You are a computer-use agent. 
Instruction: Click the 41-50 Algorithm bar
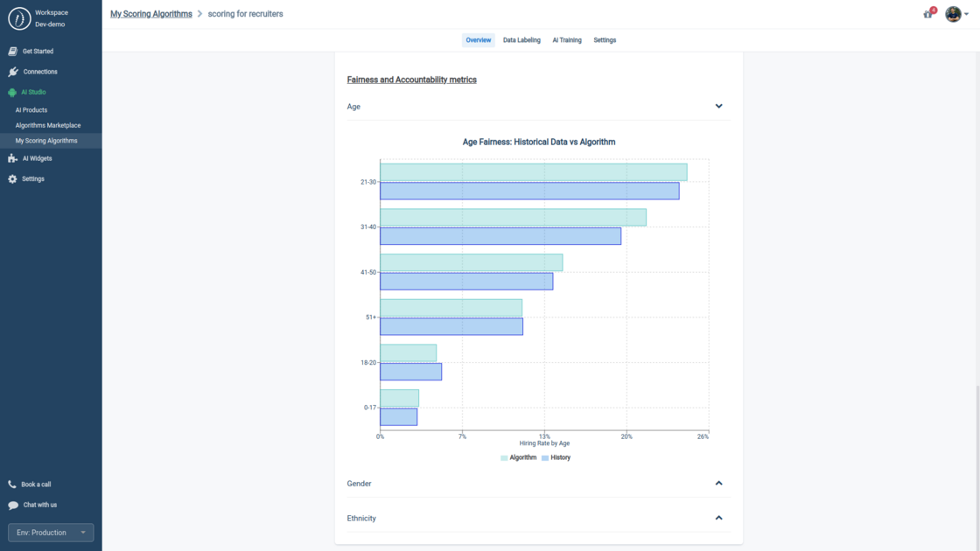point(472,262)
